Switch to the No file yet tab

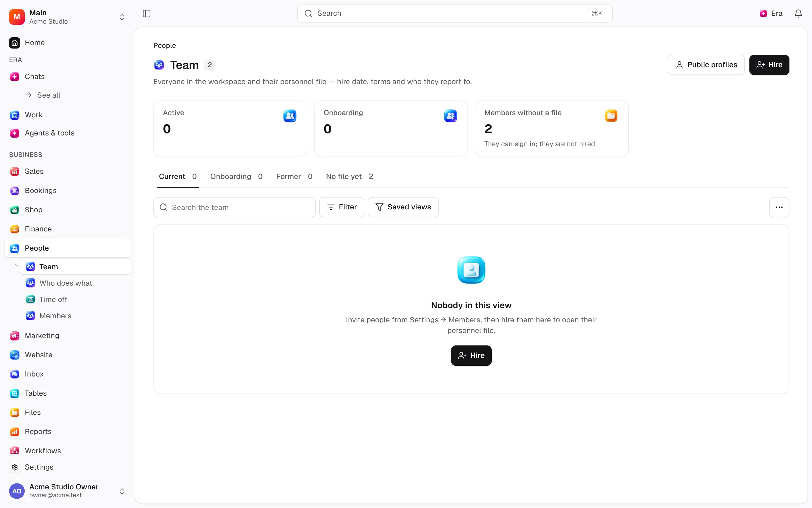[350, 176]
